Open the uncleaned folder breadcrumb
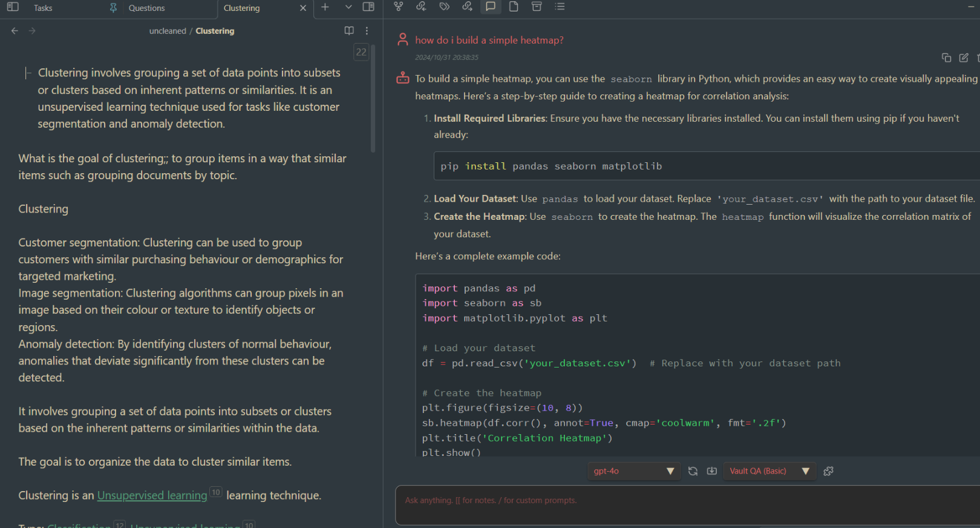 pyautogui.click(x=168, y=31)
